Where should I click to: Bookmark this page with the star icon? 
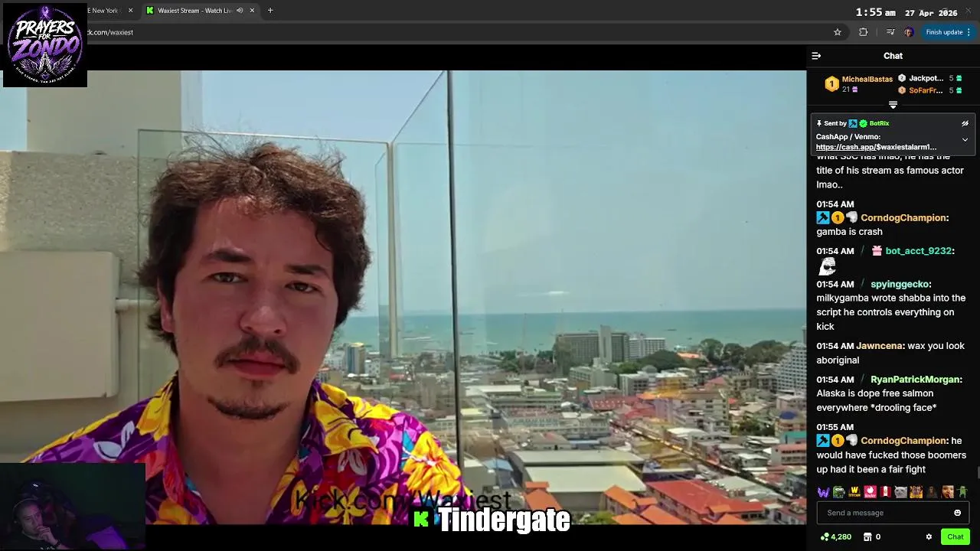(838, 32)
